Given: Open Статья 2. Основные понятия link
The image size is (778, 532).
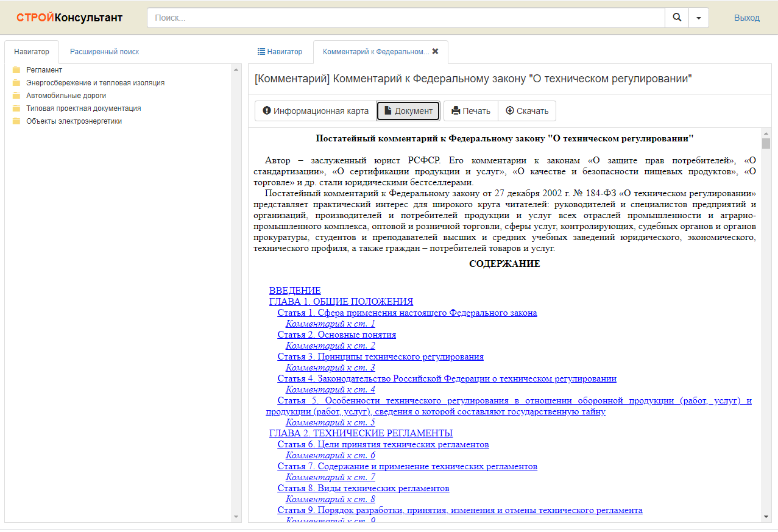Looking at the screenshot, I should 337,335.
